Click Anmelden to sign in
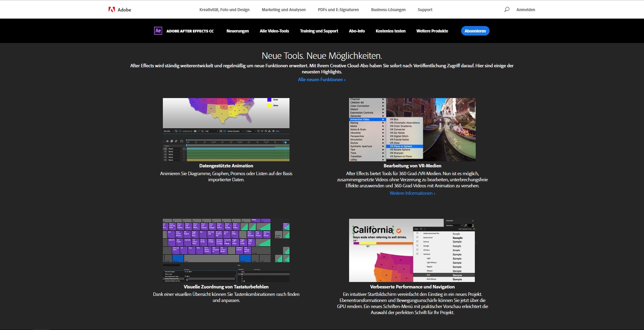 click(525, 10)
